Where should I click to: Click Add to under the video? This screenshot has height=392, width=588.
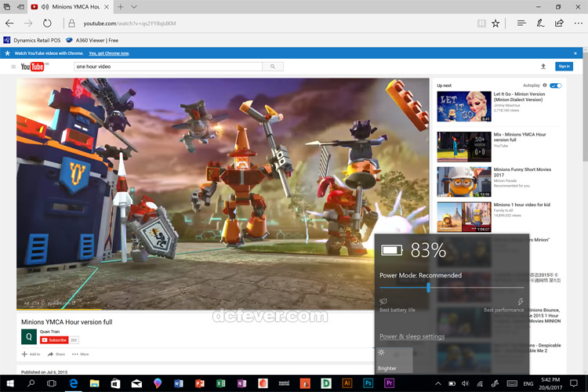[x=31, y=354]
